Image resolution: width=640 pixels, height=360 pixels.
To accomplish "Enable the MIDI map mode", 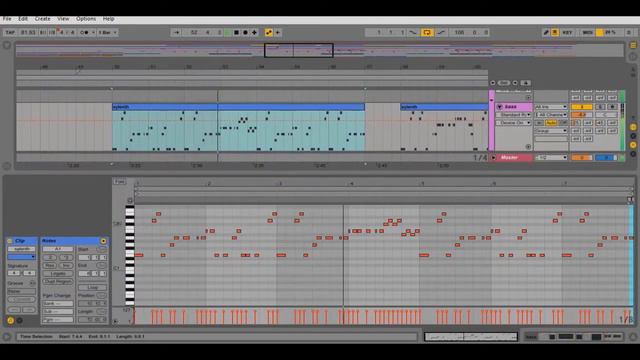I will pyautogui.click(x=587, y=33).
